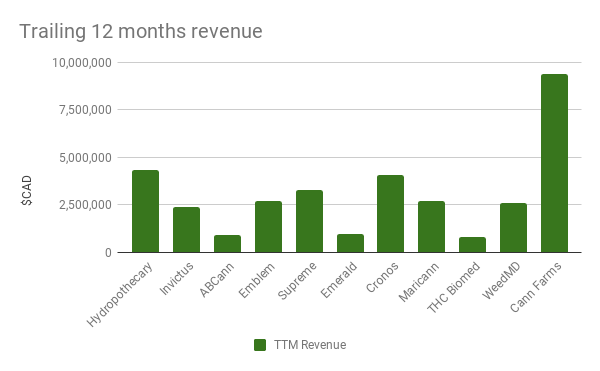600x371 pixels.
Task: Click the THC Biomed revenue bar
Action: point(472,245)
